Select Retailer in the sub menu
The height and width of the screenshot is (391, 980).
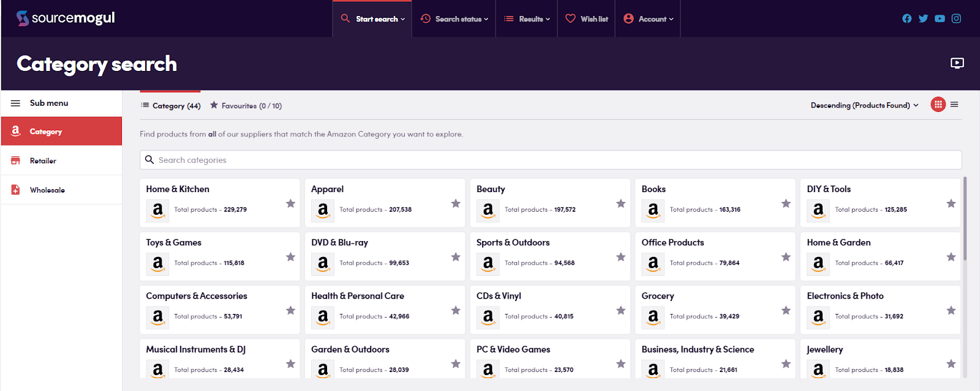pos(43,161)
